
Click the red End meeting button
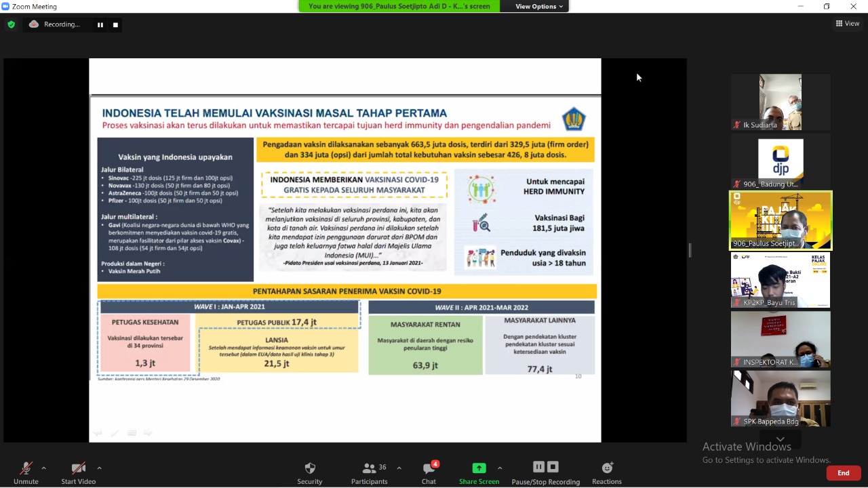click(843, 473)
